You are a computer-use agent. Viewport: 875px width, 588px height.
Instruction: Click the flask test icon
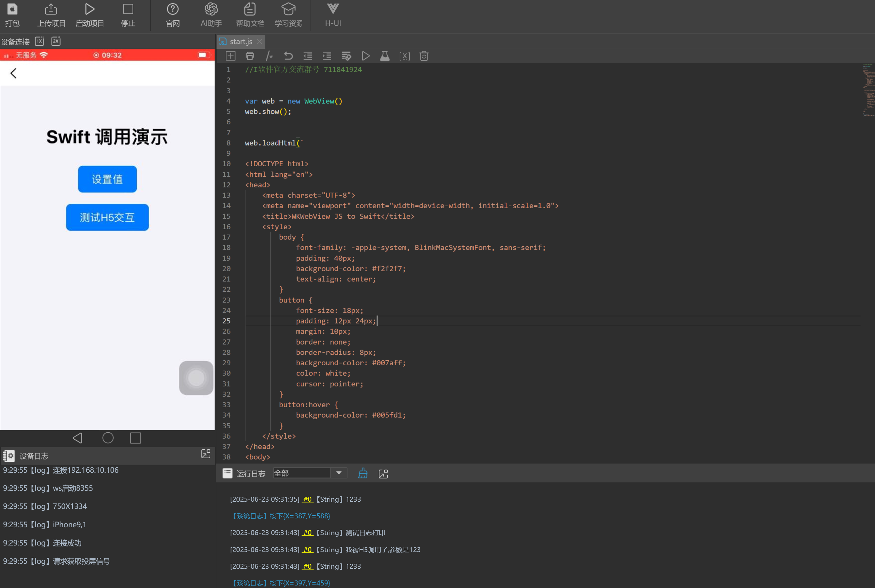[x=385, y=56]
